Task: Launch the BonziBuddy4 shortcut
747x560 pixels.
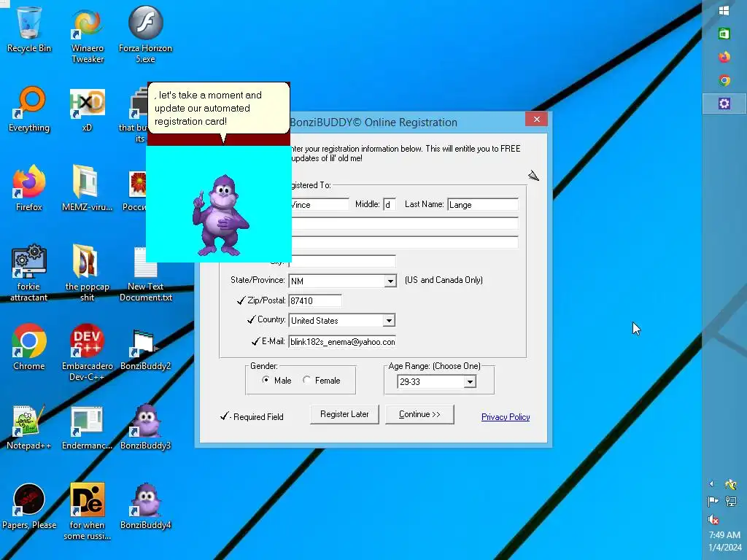Action: coord(145,507)
